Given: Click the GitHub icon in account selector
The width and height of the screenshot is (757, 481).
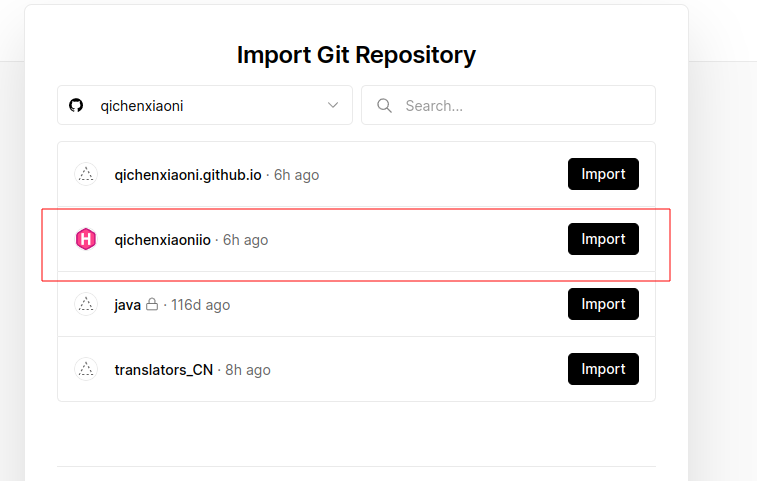Looking at the screenshot, I should click(x=76, y=106).
